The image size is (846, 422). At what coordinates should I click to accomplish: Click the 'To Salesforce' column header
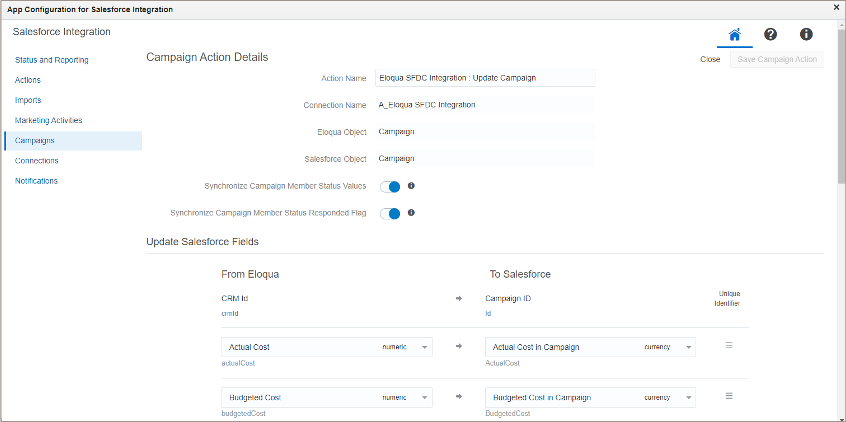tap(520, 274)
